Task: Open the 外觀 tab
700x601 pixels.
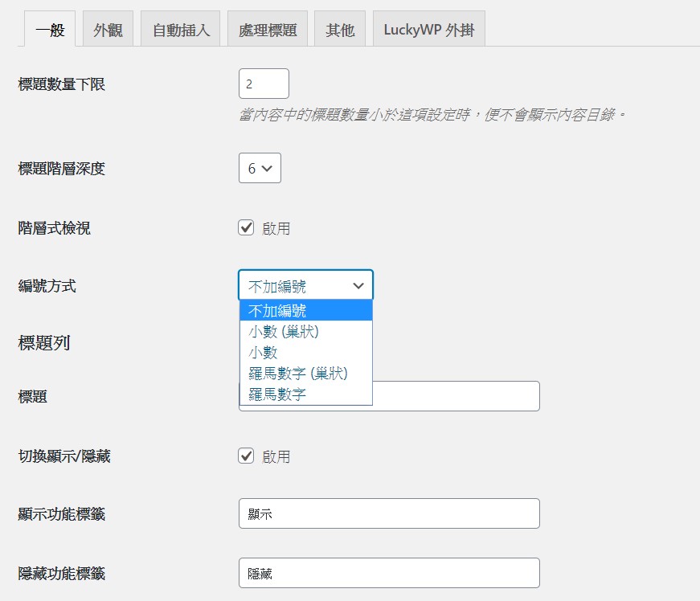Action: (x=108, y=30)
